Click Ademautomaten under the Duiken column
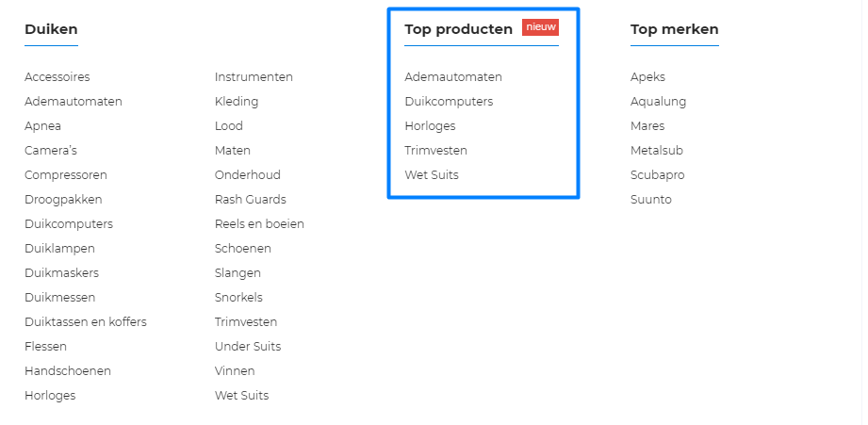Screen dimensions: 868x425 pyautogui.click(x=74, y=101)
